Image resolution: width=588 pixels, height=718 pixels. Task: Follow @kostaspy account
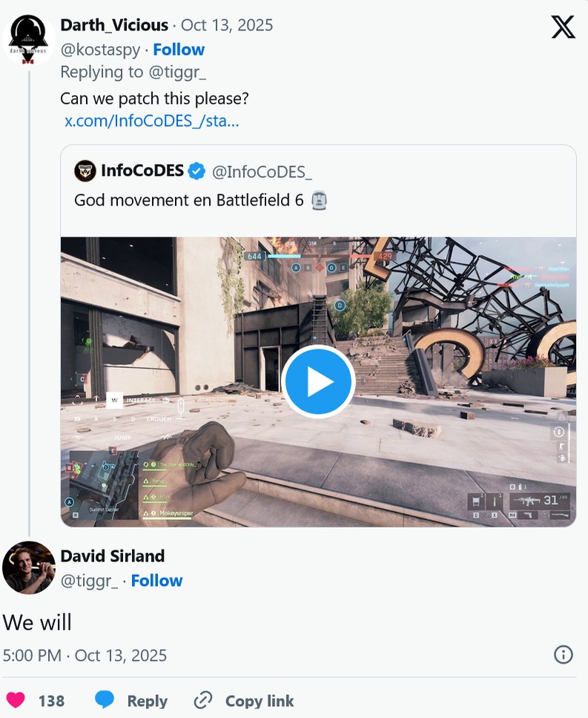point(179,50)
